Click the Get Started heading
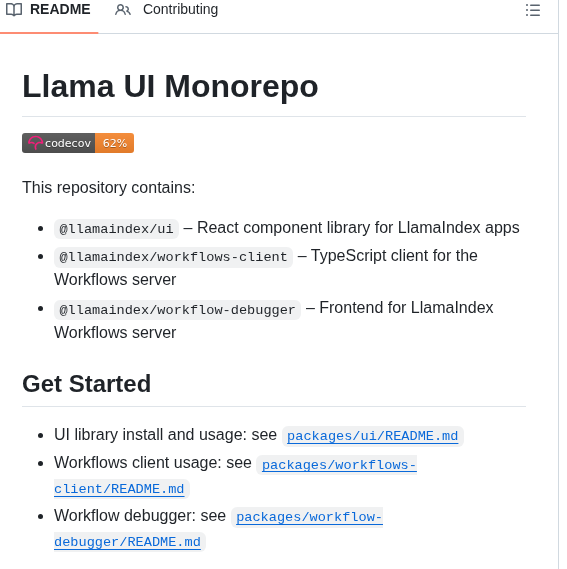The width and height of the screenshot is (567, 569). (86, 384)
